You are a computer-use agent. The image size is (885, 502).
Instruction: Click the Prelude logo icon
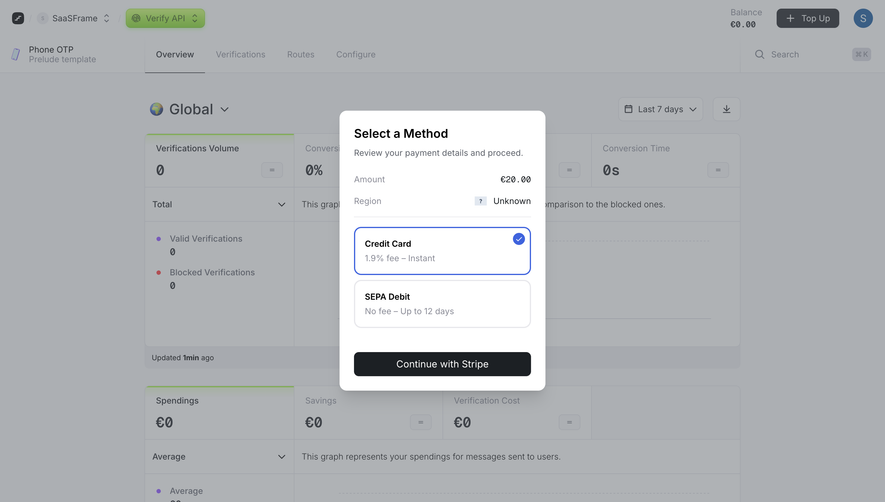(x=18, y=18)
